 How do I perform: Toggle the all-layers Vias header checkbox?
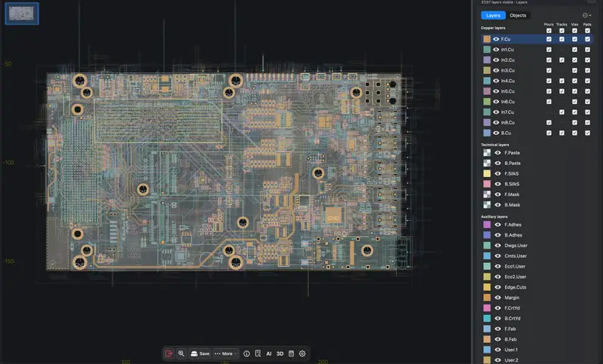[574, 30]
